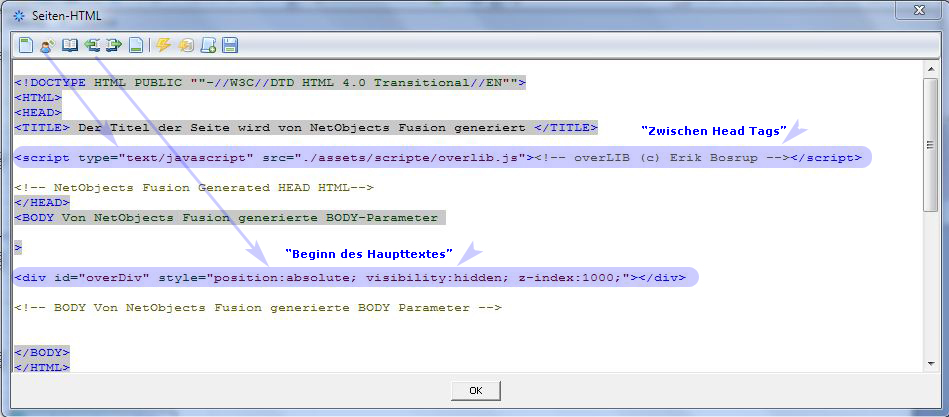Click the page with bottom bar icon
Viewport: 949px width, 417px height.
[x=136, y=45]
